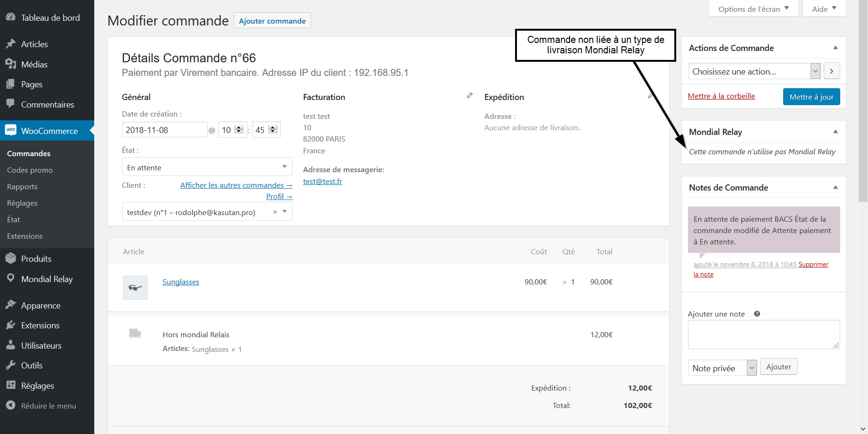Open Mondial Relay in the sidebar menu
Image resolution: width=868 pixels, height=434 pixels.
pos(47,279)
